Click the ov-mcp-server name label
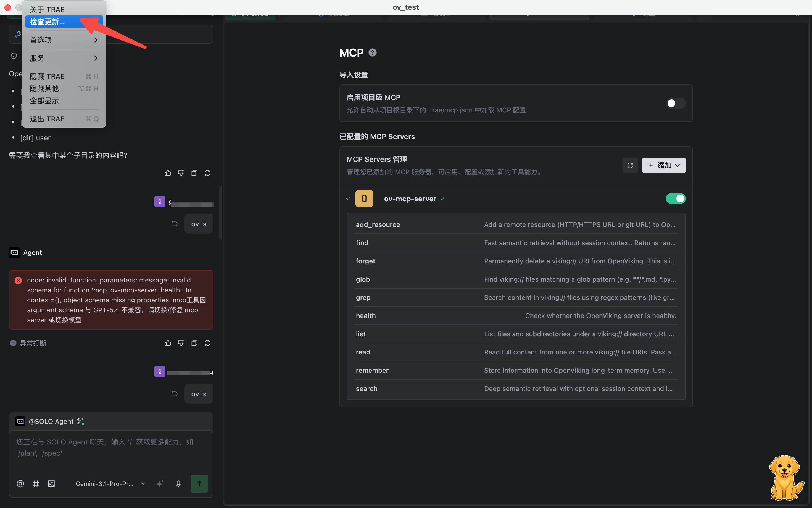812x508 pixels. coord(410,199)
